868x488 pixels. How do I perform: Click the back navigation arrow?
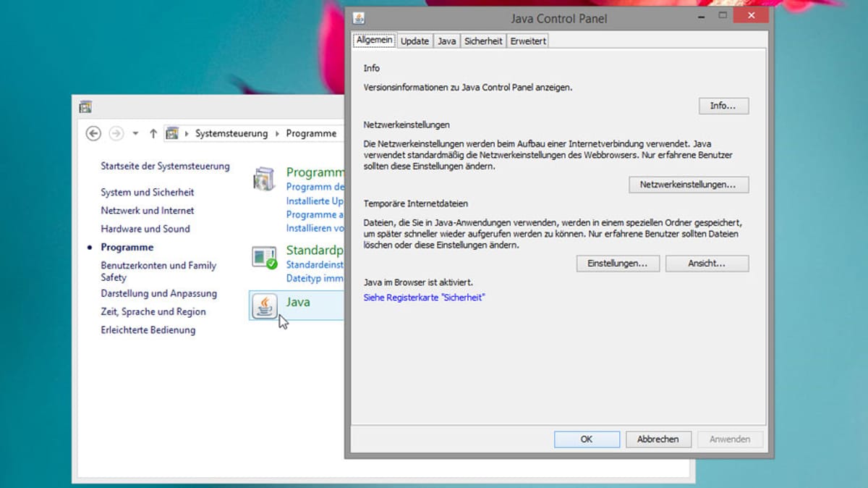pyautogui.click(x=93, y=133)
